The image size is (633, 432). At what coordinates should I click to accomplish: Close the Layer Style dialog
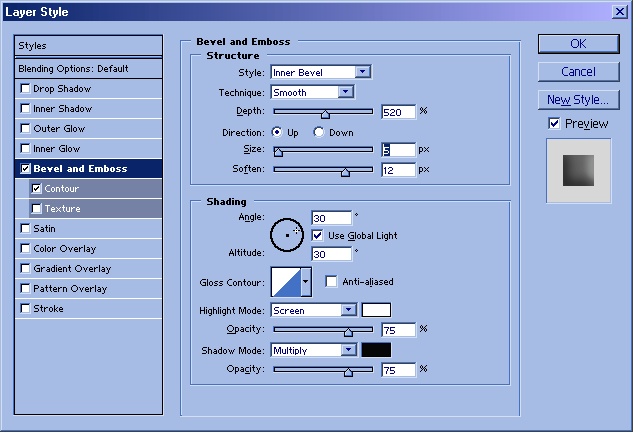click(620, 12)
